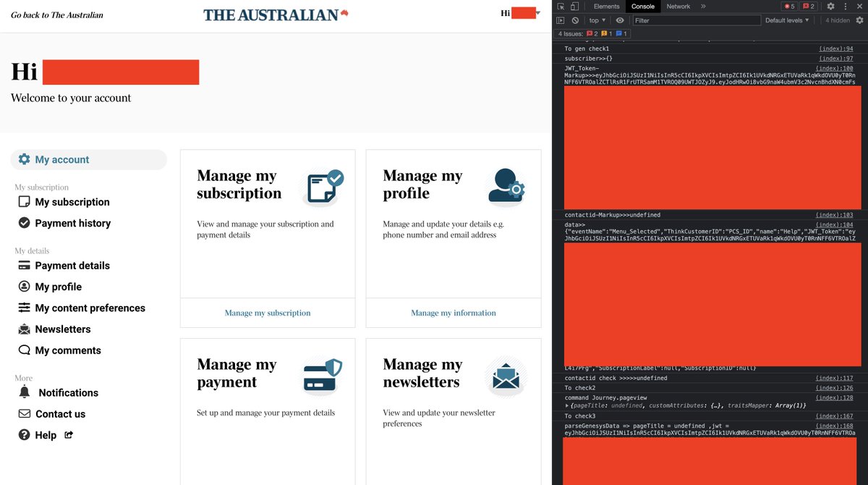This screenshot has width=868, height=485.
Task: Open console settings gear beside 4 hidden
Action: [x=859, y=20]
